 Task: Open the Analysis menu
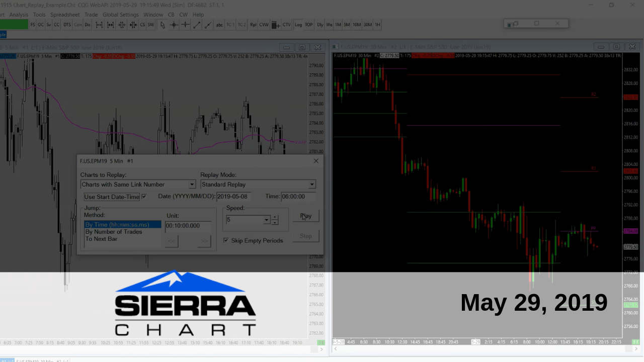(19, 15)
